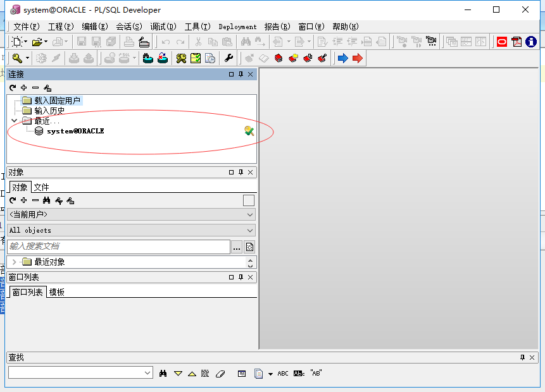This screenshot has height=392, width=545.
Task: Click the checklist to-do items icon
Action: pos(196,58)
